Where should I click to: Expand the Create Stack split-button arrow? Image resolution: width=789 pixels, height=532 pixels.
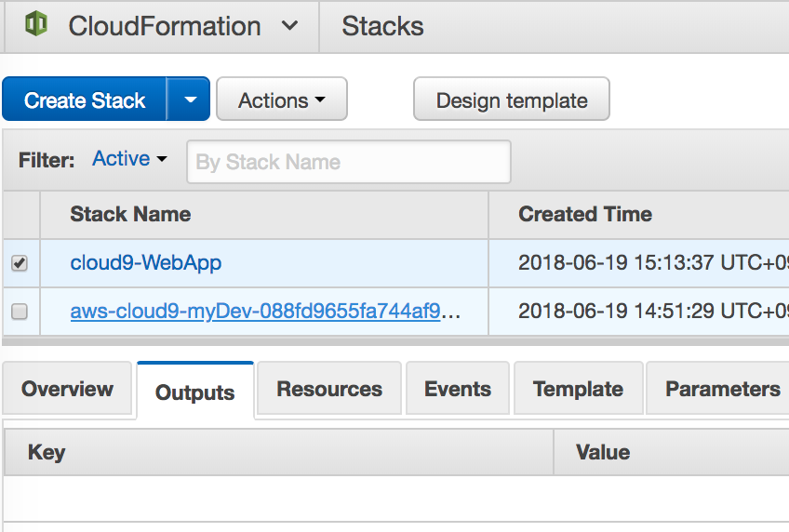[189, 100]
